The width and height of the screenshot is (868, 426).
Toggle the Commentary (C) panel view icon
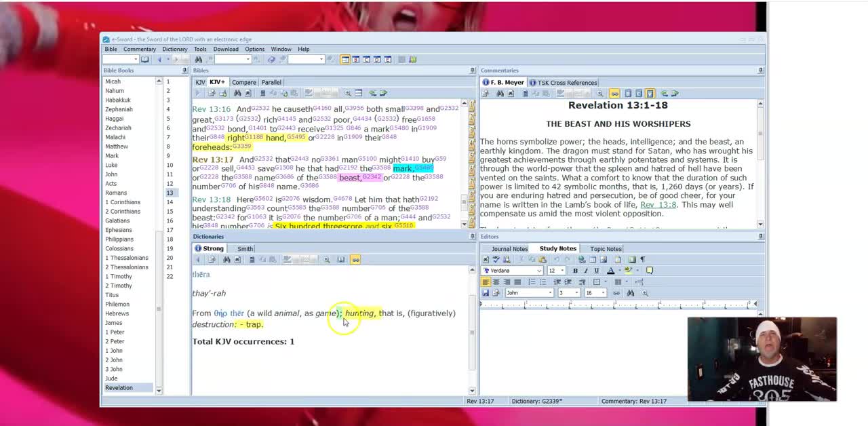pyautogui.click(x=366, y=60)
